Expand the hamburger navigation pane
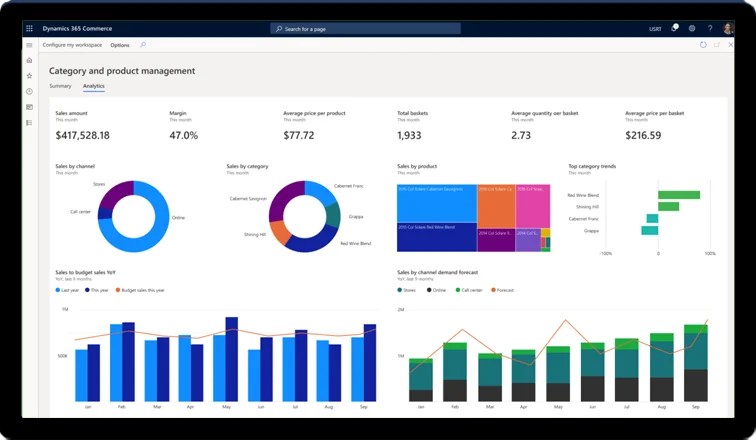756x440 pixels. 29,45
